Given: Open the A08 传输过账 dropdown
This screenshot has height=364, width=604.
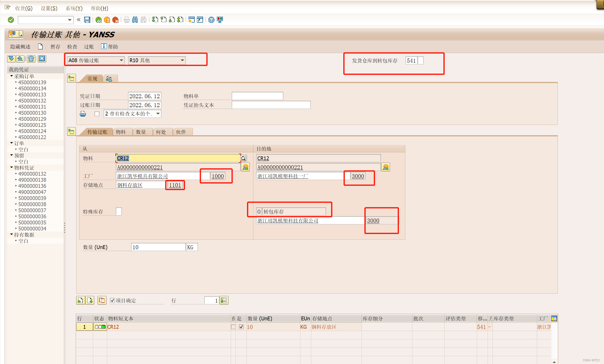Looking at the screenshot, I should [121, 60].
